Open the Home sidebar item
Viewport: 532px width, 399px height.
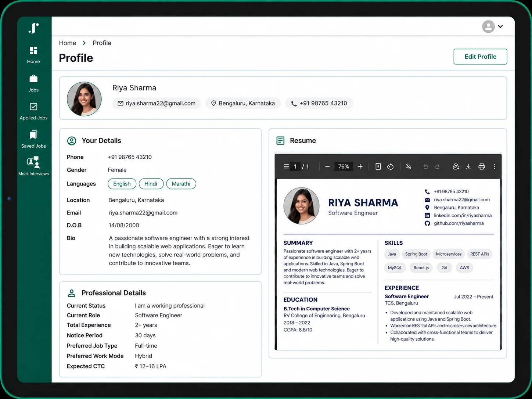point(33,55)
